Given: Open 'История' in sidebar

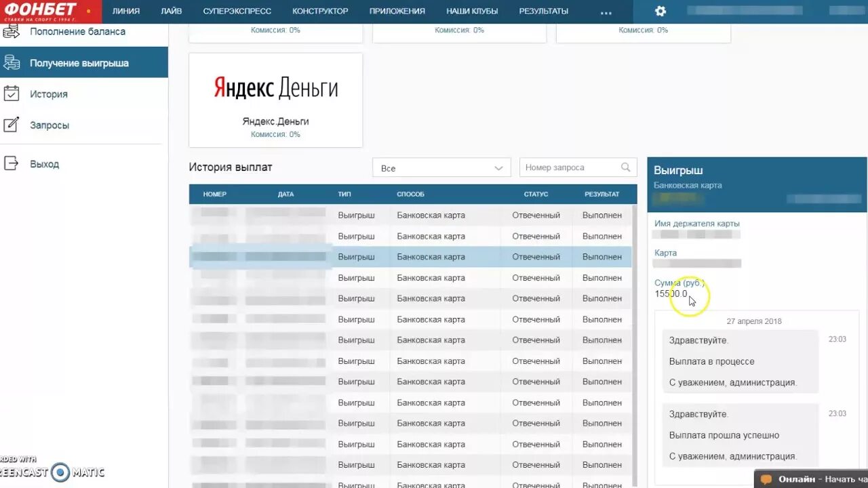Looking at the screenshot, I should coord(49,94).
